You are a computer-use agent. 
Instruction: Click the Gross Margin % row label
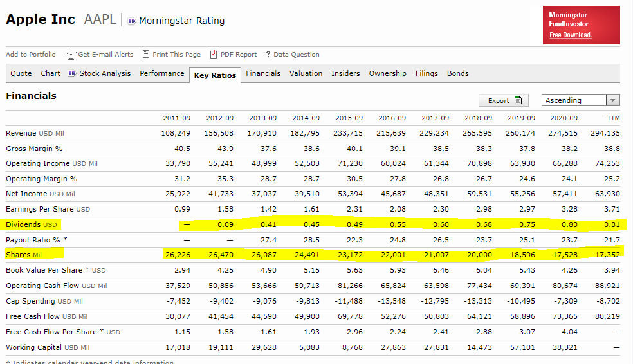(x=34, y=149)
